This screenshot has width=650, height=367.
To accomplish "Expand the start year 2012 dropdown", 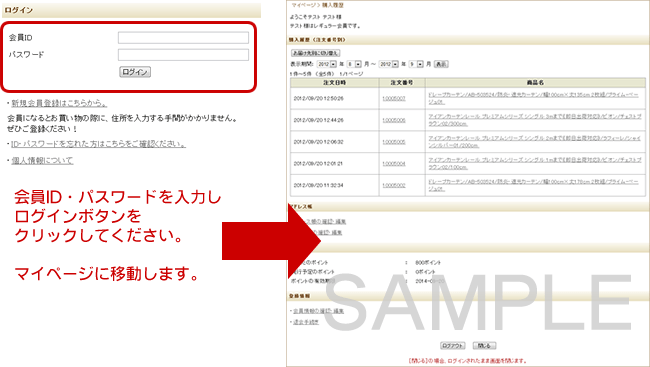I will [x=327, y=64].
